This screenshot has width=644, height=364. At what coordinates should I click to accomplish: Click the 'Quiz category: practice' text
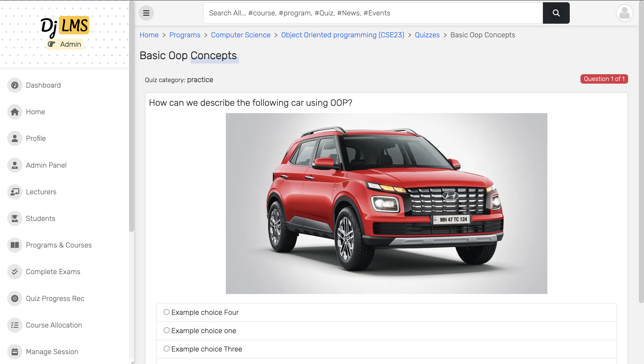click(x=179, y=80)
